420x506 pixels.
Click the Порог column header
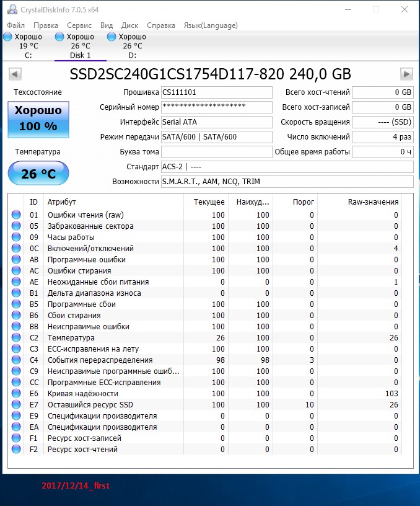point(295,202)
